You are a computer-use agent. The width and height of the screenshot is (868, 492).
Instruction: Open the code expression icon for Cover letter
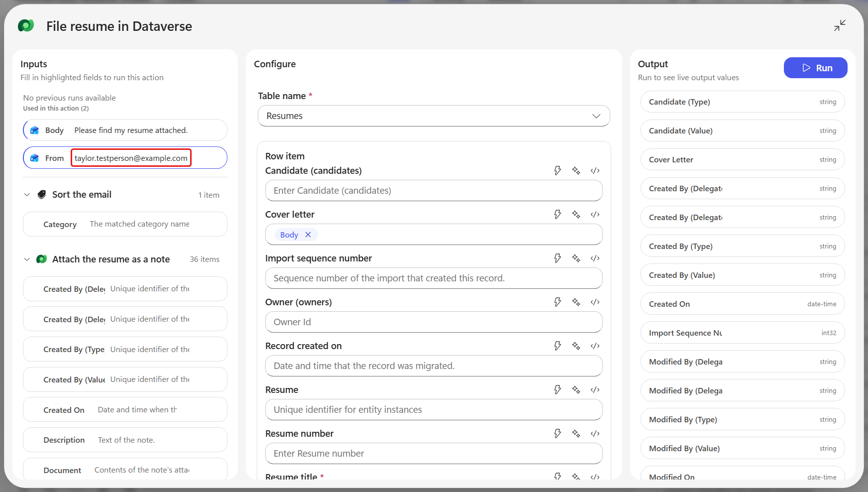595,215
